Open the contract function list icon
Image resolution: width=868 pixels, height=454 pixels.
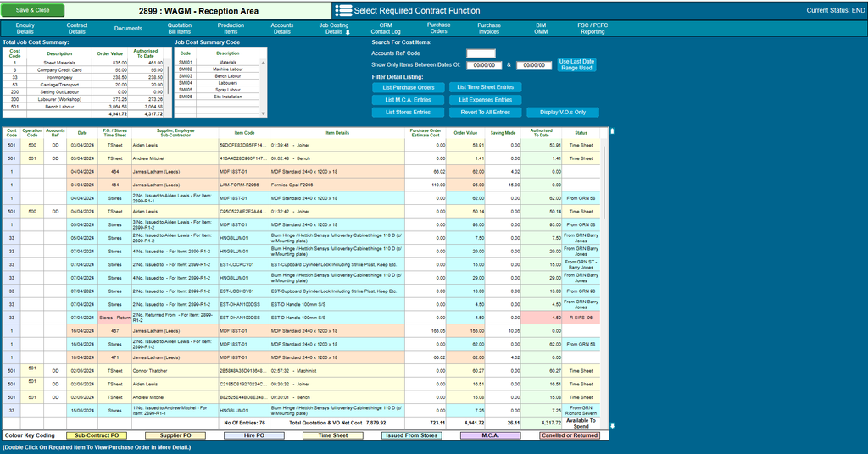click(x=343, y=10)
